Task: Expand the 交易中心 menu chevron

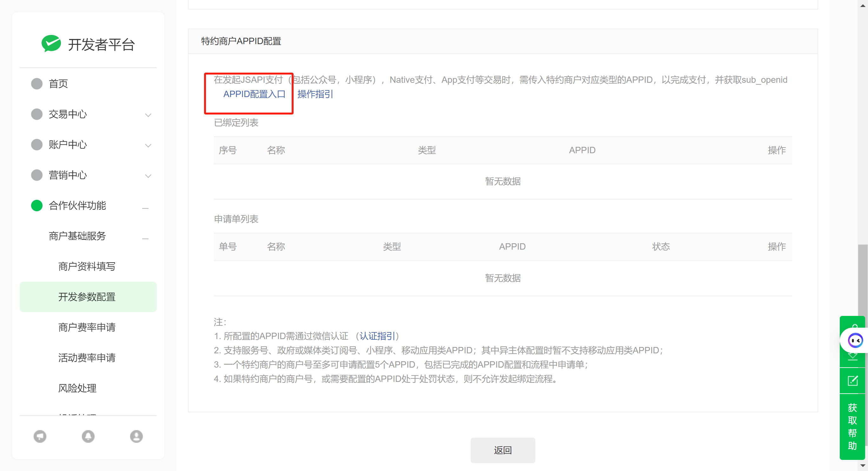Action: tap(148, 115)
